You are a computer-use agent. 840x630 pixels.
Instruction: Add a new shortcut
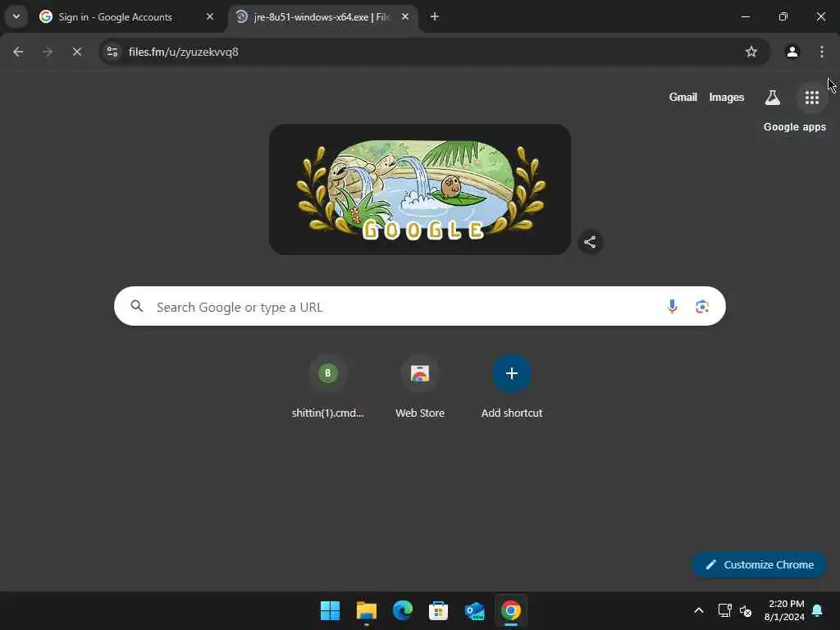[x=512, y=387]
